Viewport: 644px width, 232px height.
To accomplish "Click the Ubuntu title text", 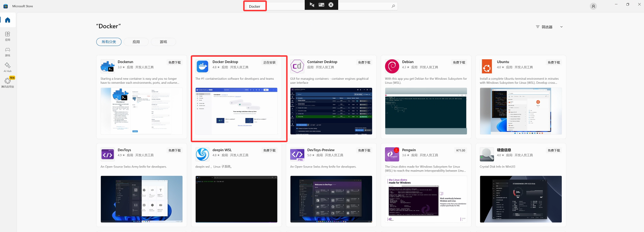I will pos(503,62).
